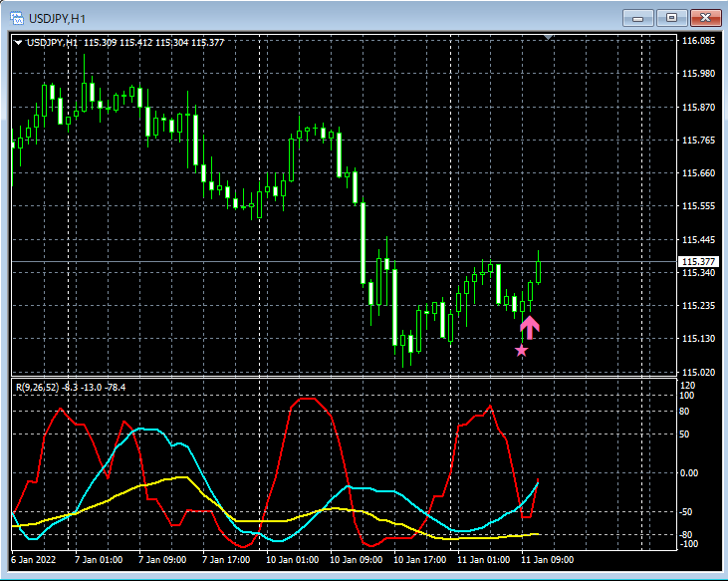Close the USDJPY,H1 chart window
This screenshot has width=728, height=581.
(705, 18)
